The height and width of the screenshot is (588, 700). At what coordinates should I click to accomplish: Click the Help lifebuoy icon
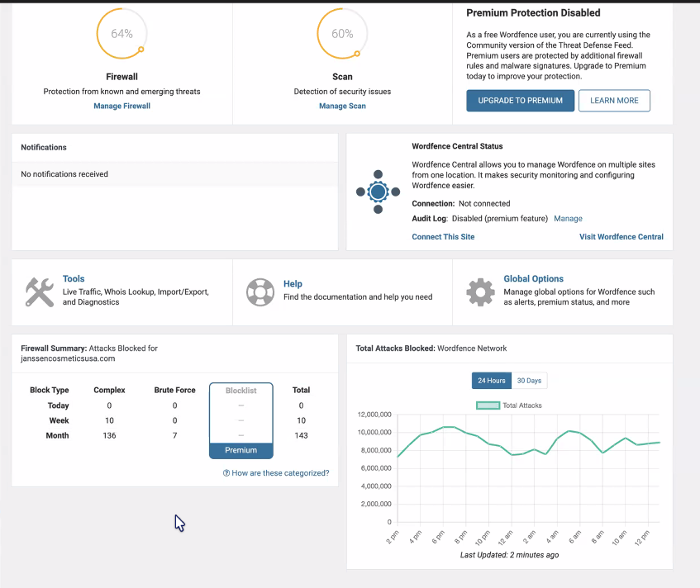[x=260, y=292]
